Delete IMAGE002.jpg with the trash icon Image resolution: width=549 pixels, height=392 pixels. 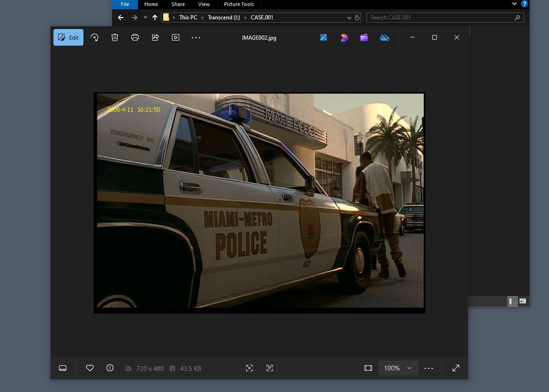point(115,38)
